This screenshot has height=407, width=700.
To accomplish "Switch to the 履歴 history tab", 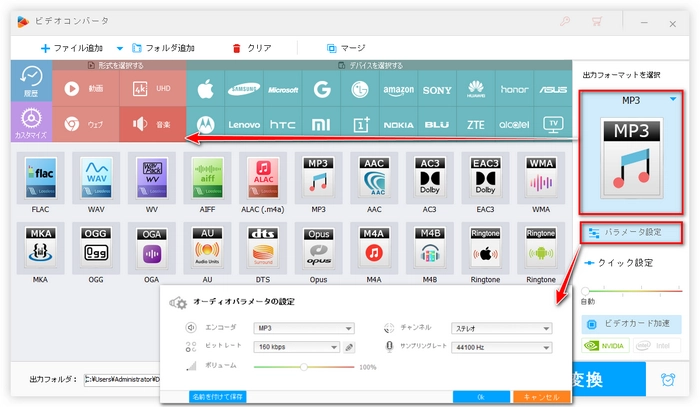I will pyautogui.click(x=31, y=82).
